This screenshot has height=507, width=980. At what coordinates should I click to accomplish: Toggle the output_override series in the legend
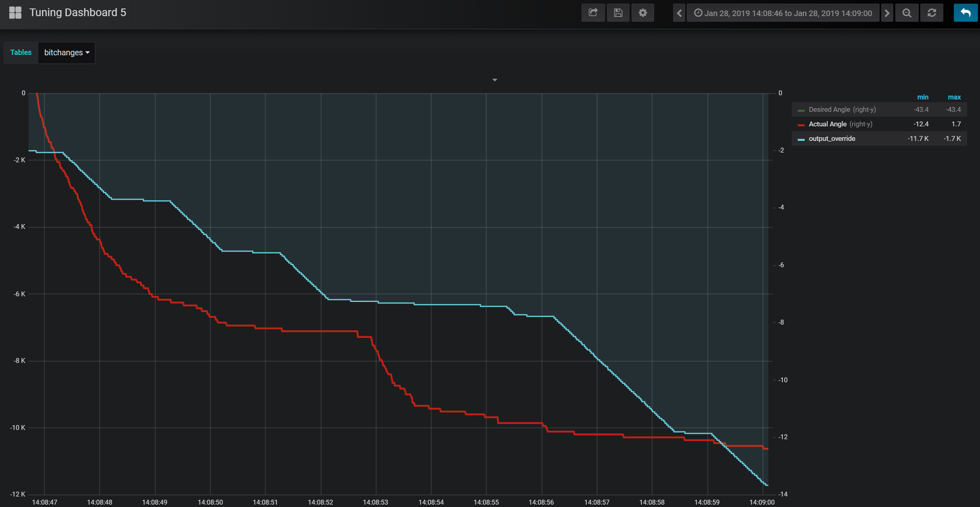(832, 138)
